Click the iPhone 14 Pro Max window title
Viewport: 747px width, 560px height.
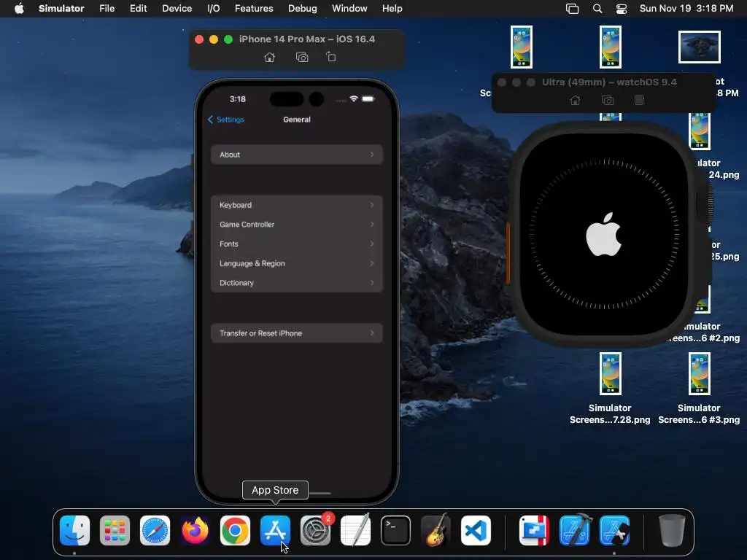coord(307,39)
